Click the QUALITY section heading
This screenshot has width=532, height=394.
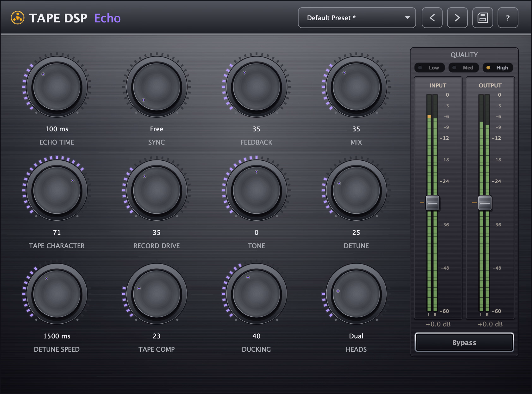[464, 55]
